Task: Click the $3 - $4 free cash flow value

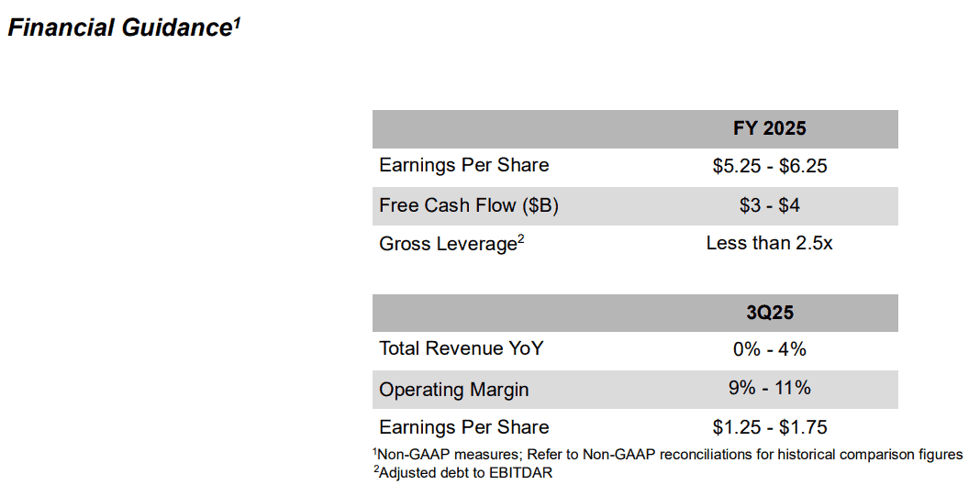Action: point(769,205)
